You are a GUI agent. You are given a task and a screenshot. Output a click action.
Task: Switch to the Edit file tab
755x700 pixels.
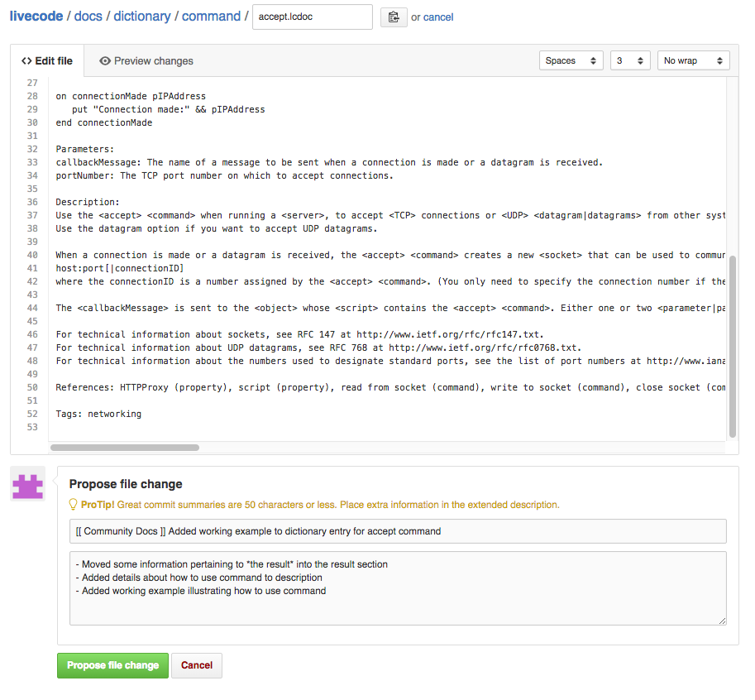47,61
